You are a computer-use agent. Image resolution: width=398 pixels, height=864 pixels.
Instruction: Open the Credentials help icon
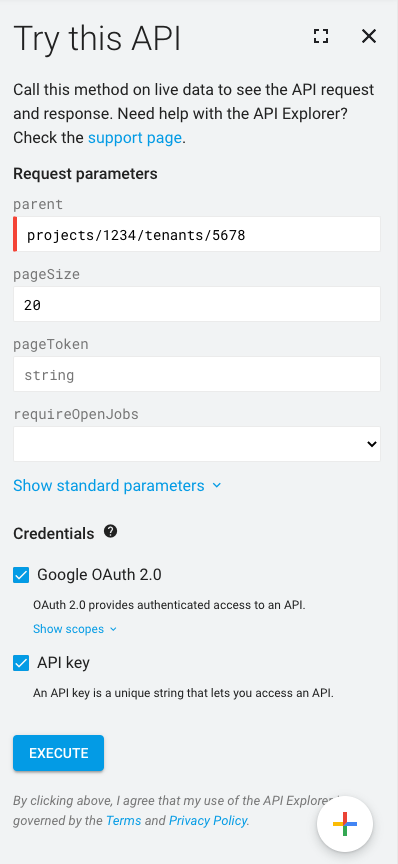pyautogui.click(x=110, y=532)
